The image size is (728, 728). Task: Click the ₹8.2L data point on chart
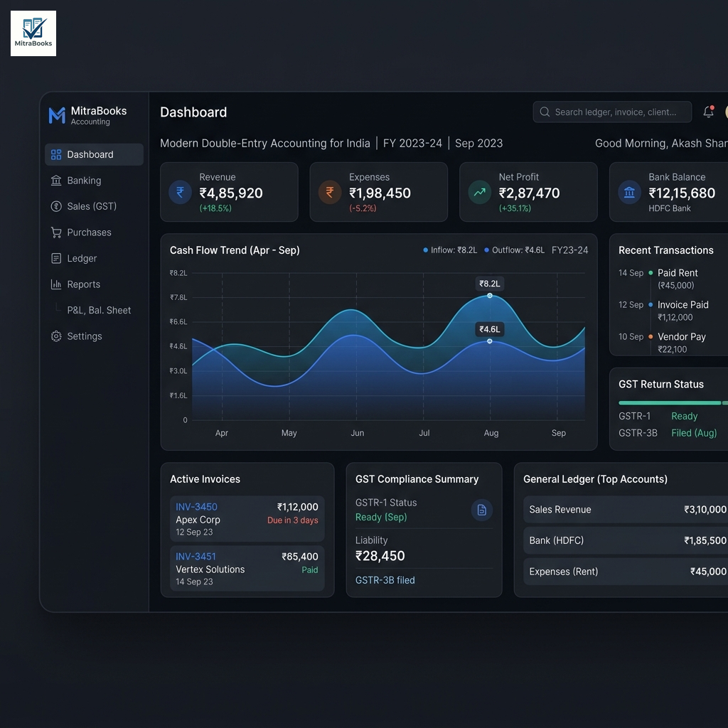[489, 296]
